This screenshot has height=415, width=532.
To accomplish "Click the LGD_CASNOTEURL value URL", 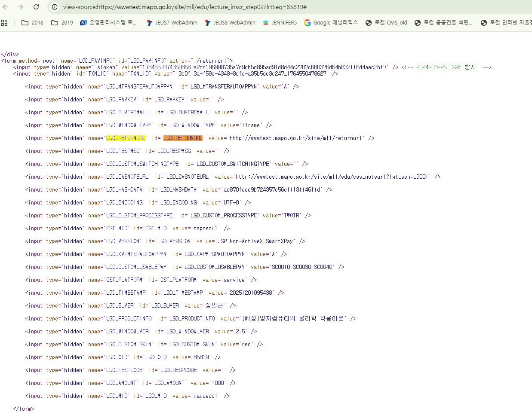I will click(x=332, y=177).
